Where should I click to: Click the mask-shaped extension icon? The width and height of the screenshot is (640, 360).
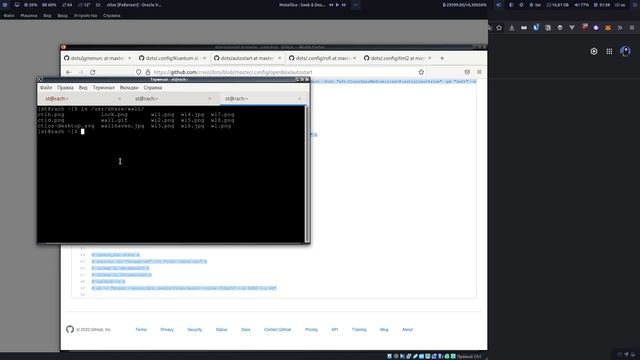tap(524, 28)
